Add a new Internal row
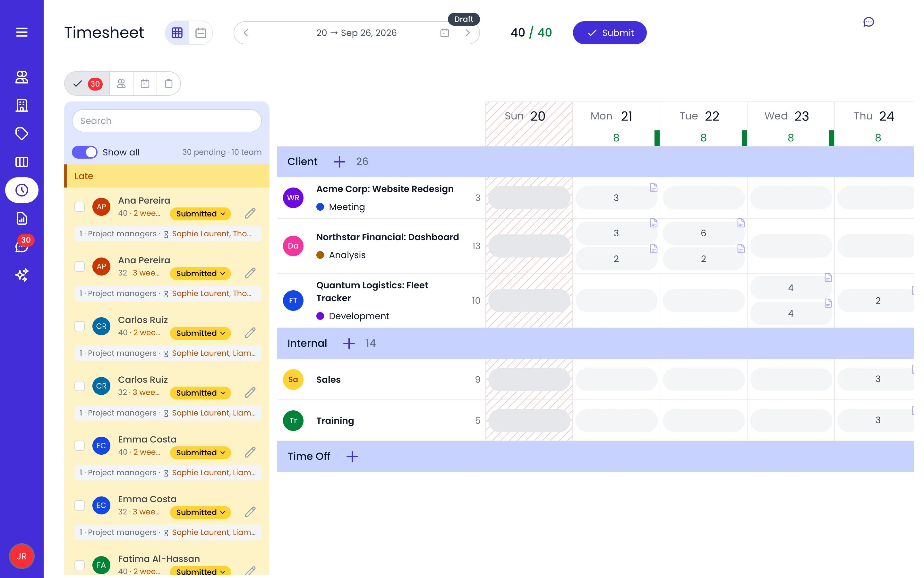The height and width of the screenshot is (578, 924). coord(349,343)
